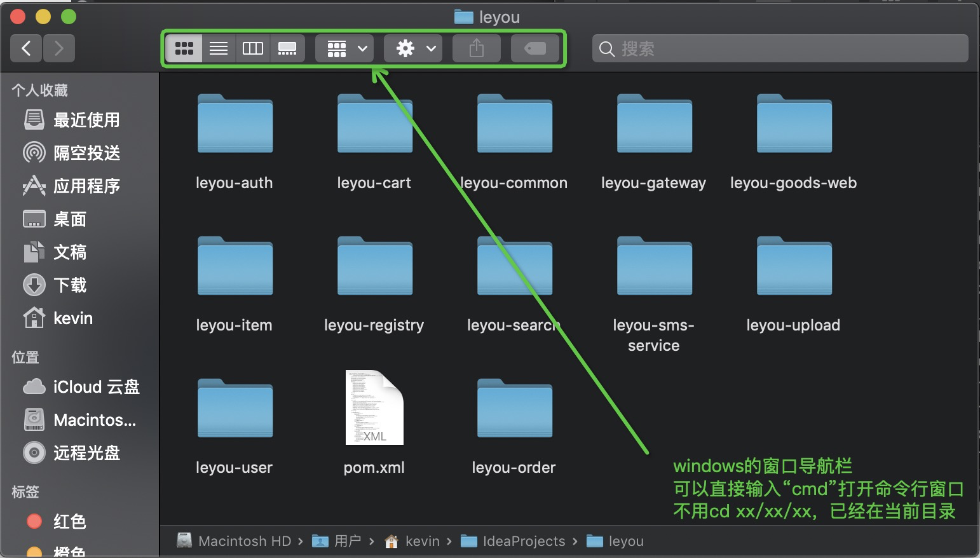
Task: Open Applications (应用程序) in sidebar
Action: point(79,186)
